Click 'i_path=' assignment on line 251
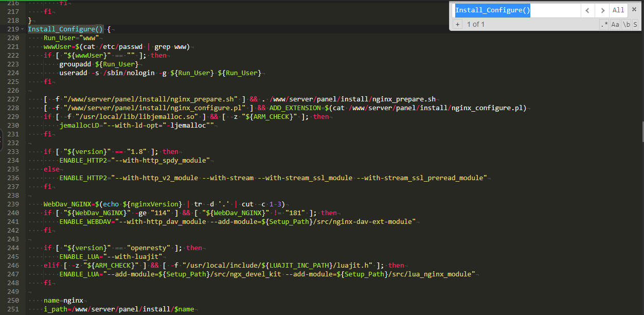This screenshot has width=644, height=315. coord(57,309)
